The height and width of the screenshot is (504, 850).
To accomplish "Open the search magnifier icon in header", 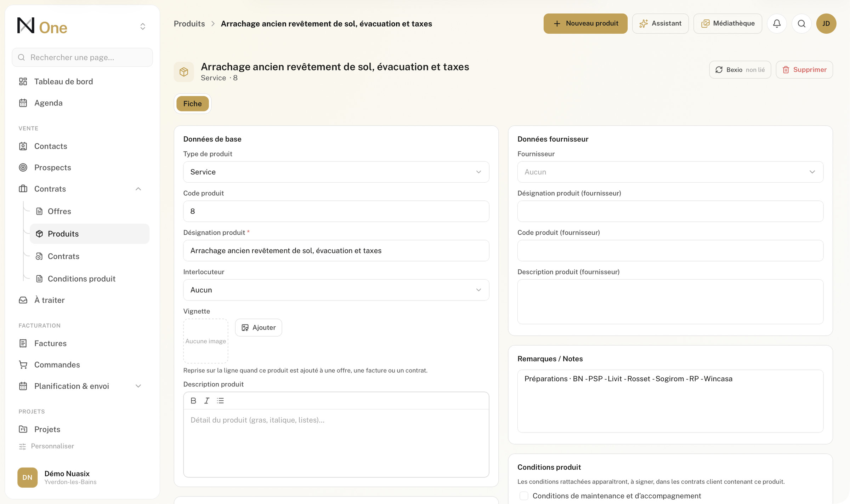I will (801, 24).
